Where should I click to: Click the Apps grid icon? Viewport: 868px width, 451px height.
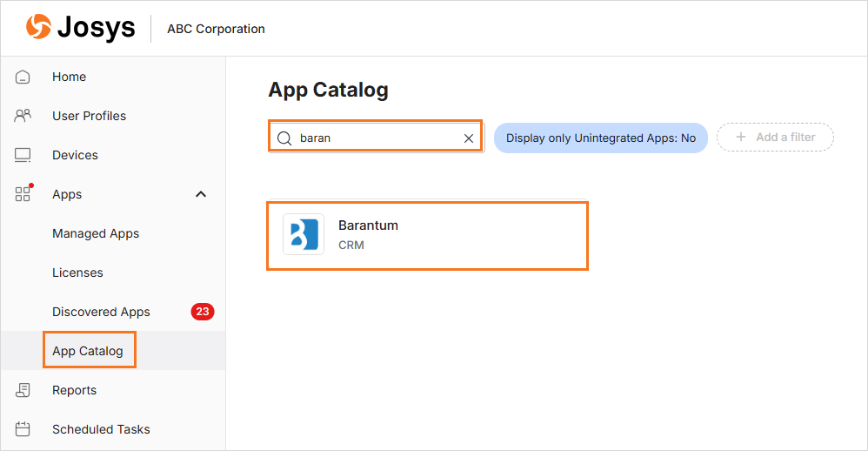(x=23, y=194)
